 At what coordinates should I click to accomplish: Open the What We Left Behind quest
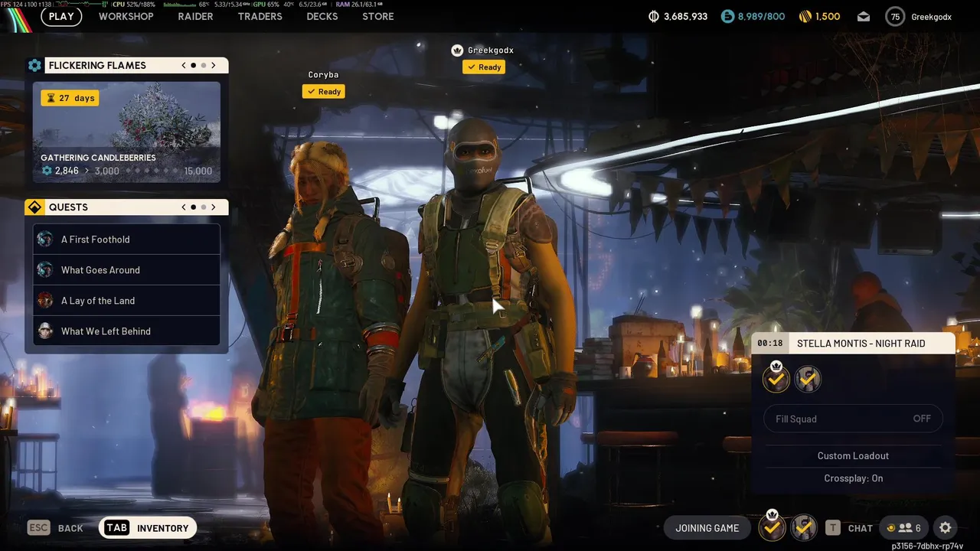click(126, 331)
